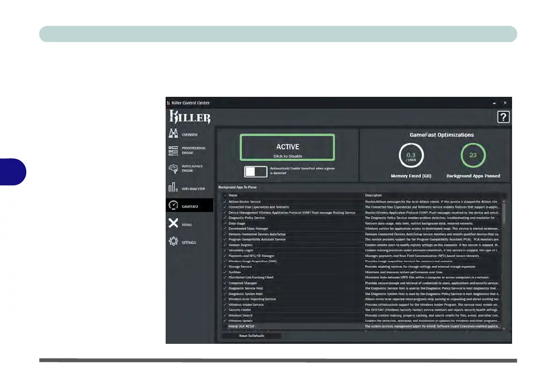Click the Background Apps To Pause label

(x=237, y=187)
